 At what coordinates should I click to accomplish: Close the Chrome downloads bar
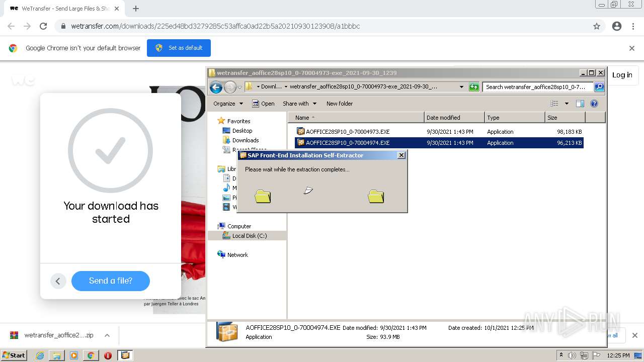[634, 335]
